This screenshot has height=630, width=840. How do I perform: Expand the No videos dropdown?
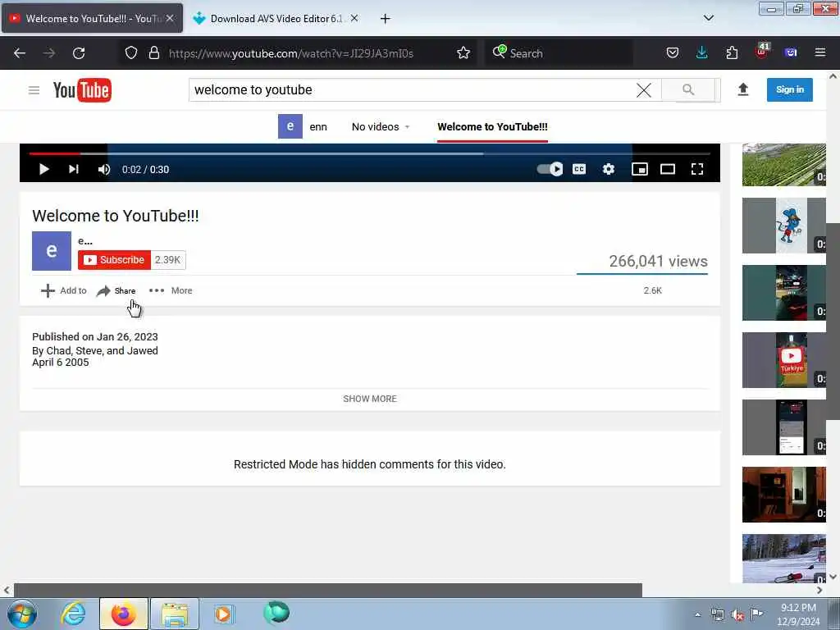click(x=381, y=127)
